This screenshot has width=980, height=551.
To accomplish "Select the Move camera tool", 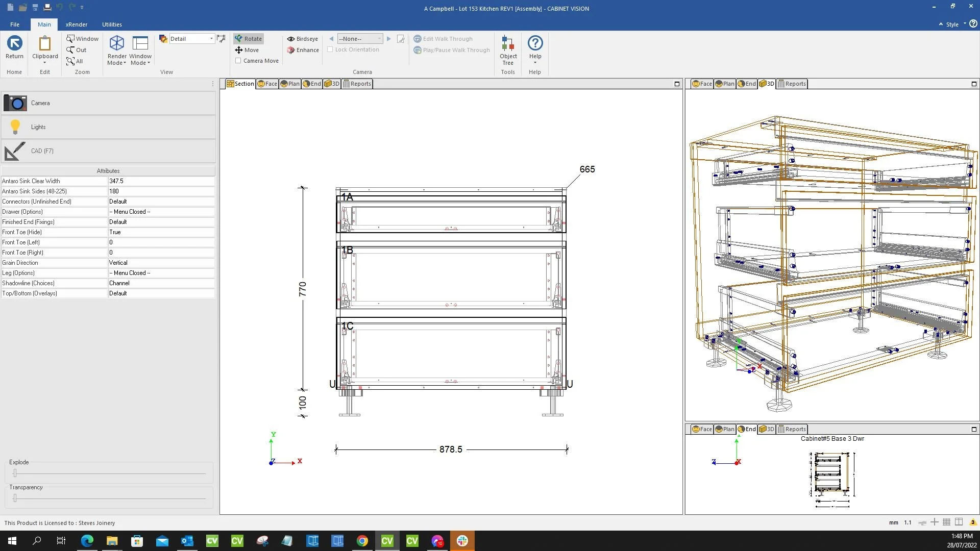I will (x=247, y=50).
